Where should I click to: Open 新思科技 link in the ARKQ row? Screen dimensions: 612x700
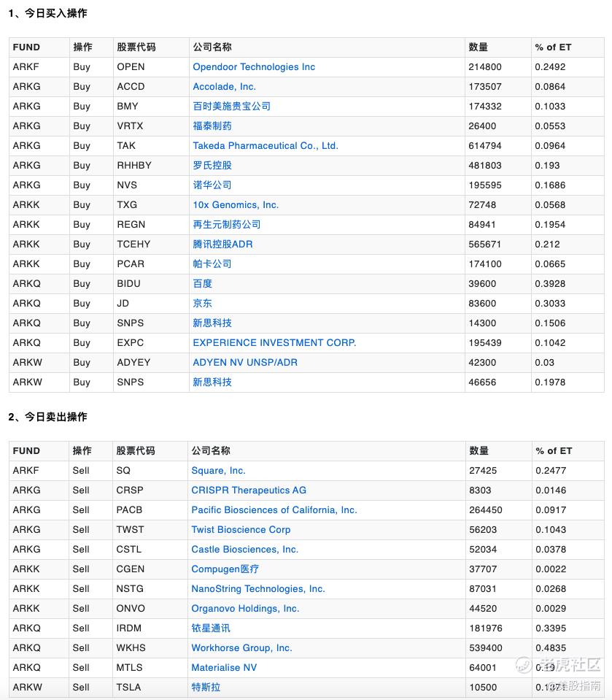(x=212, y=323)
